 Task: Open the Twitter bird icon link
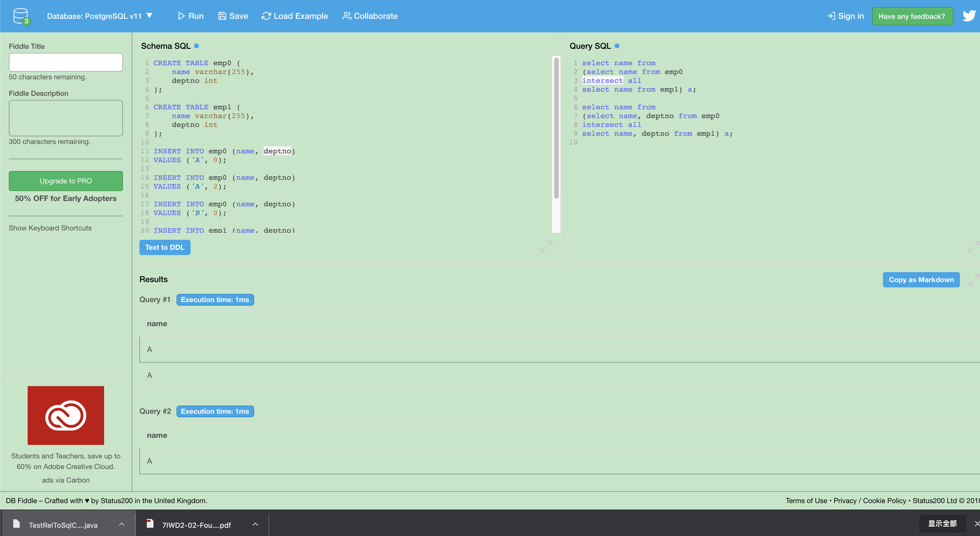969,16
